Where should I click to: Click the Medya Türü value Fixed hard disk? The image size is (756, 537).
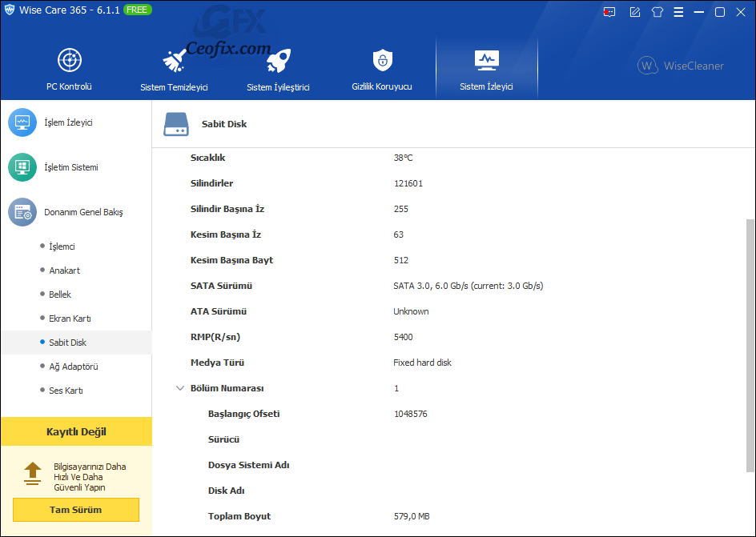click(422, 363)
